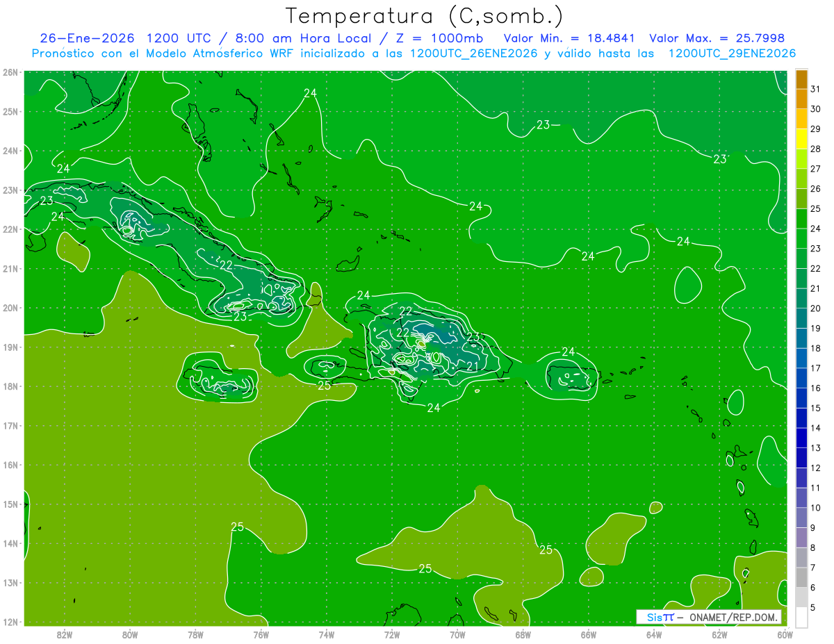Image resolution: width=834 pixels, height=644 pixels.
Task: Click the "20N" latitude label
Action: (x=10, y=308)
